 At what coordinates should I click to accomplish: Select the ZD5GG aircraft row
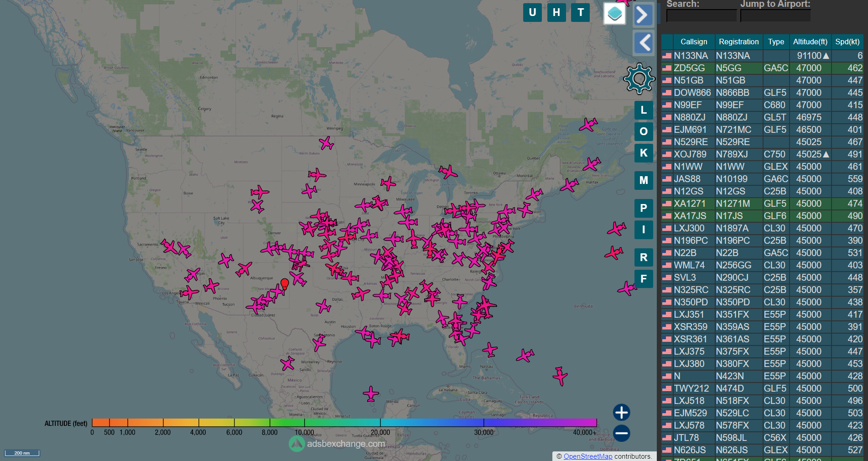click(762, 68)
